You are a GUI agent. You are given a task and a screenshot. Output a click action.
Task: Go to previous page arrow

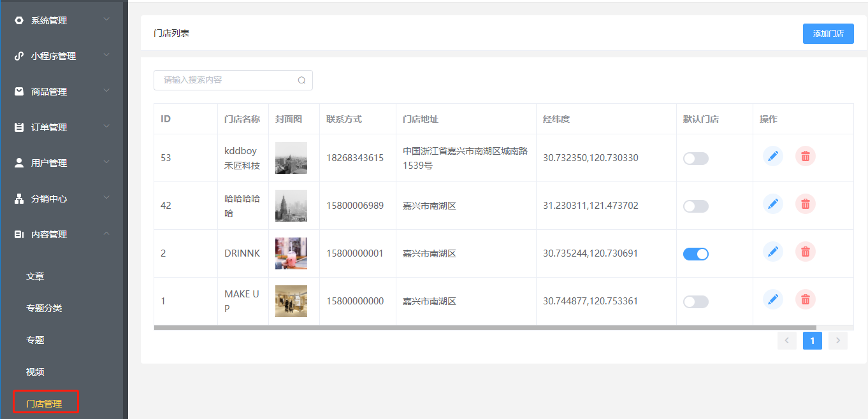point(787,341)
